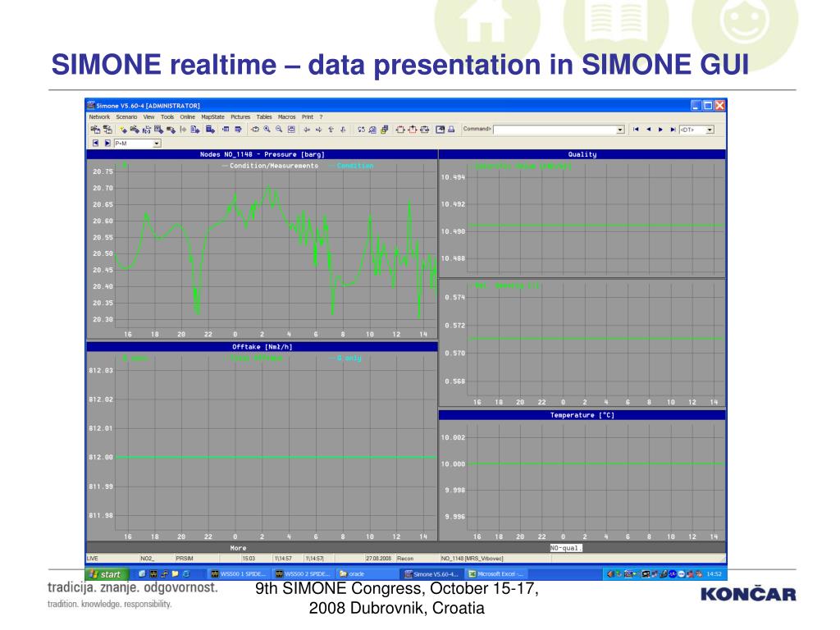Click the NO-qual. label field
The width and height of the screenshot is (840, 630).
(x=566, y=548)
